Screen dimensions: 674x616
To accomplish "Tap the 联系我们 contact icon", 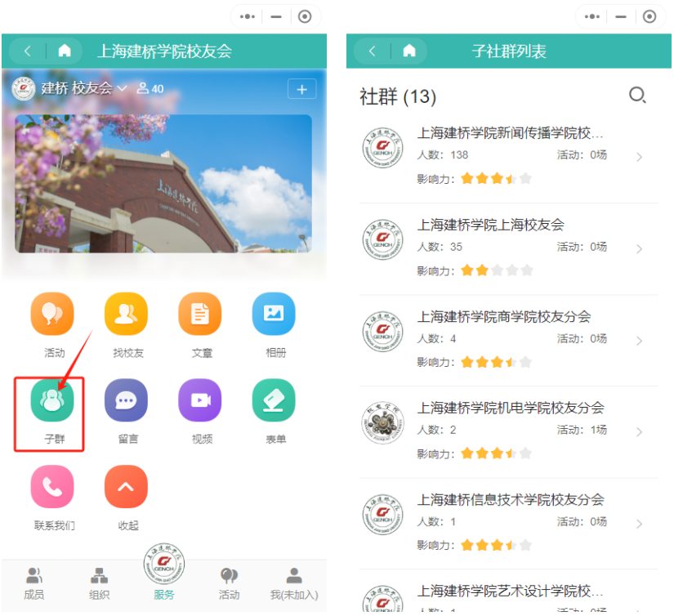I will click(52, 487).
